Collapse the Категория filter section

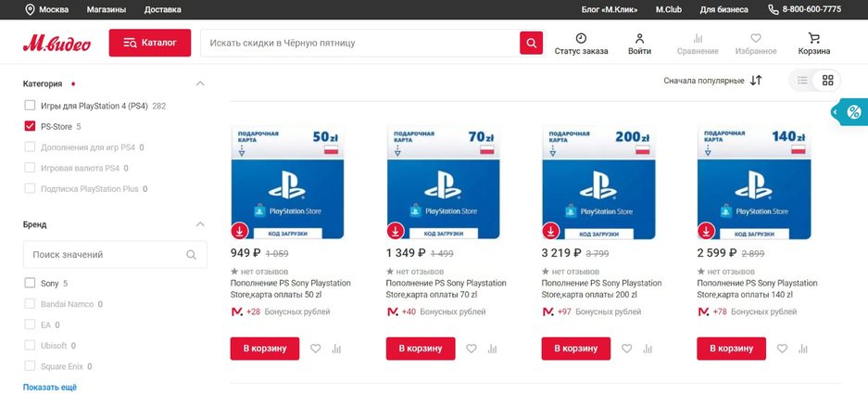coord(200,84)
